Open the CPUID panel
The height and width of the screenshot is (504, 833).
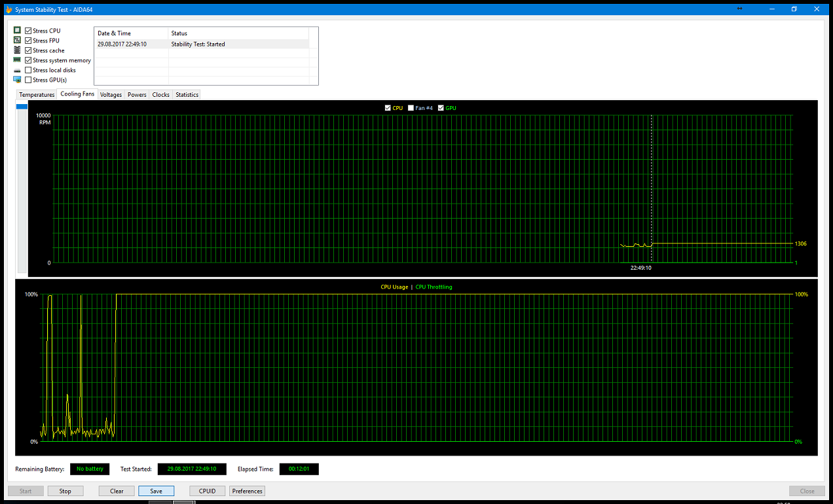click(208, 491)
